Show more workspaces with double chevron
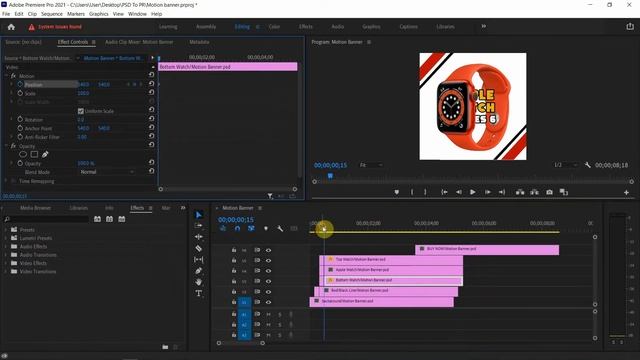The width and height of the screenshot is (640, 360). (484, 27)
